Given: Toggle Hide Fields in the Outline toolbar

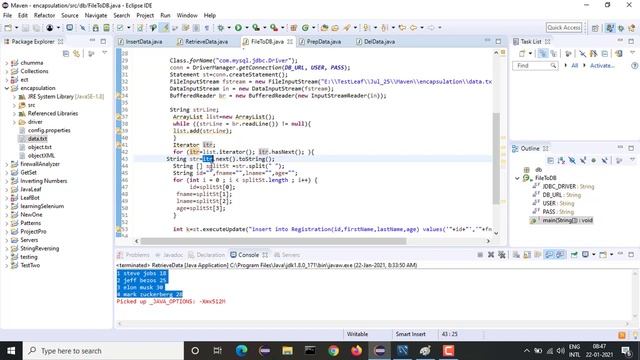Looking at the screenshot, I should pos(572,160).
